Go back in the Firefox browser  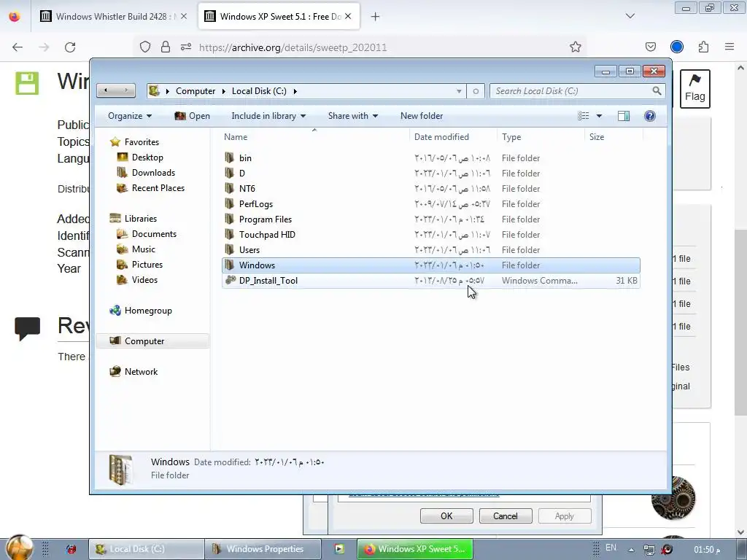[18, 47]
